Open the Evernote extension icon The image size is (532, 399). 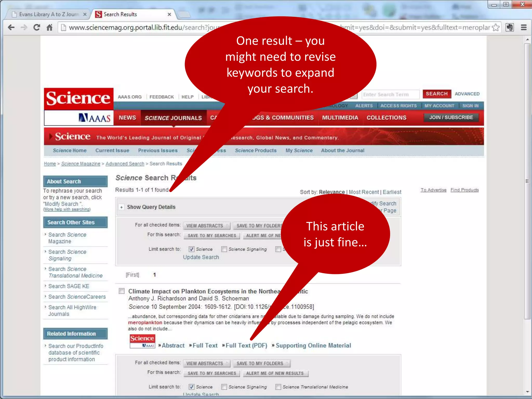pyautogui.click(x=510, y=27)
